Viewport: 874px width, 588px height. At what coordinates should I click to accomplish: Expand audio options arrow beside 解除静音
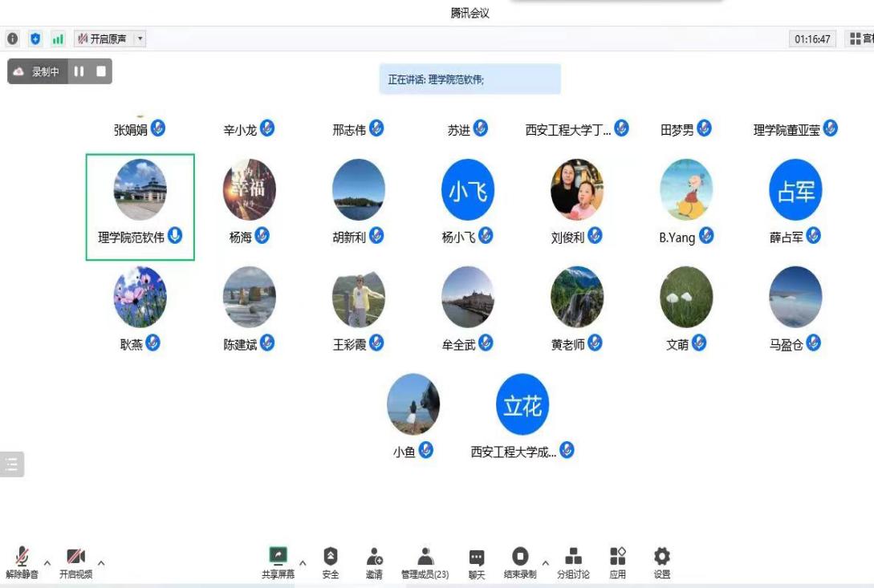(x=47, y=562)
